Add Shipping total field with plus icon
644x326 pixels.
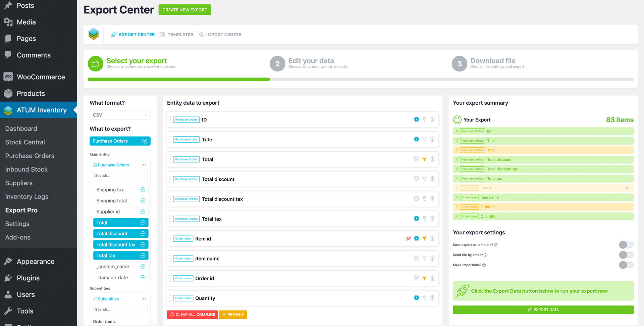(x=143, y=201)
